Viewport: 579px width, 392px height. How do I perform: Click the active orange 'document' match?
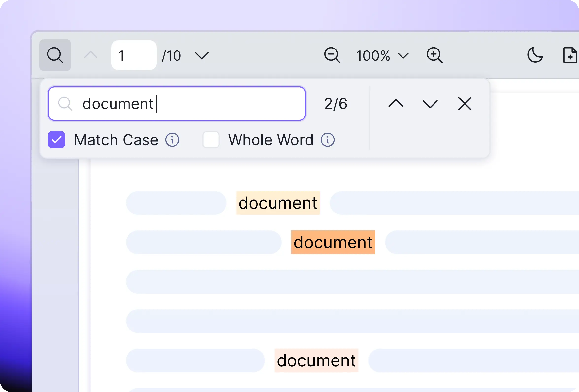[333, 242]
